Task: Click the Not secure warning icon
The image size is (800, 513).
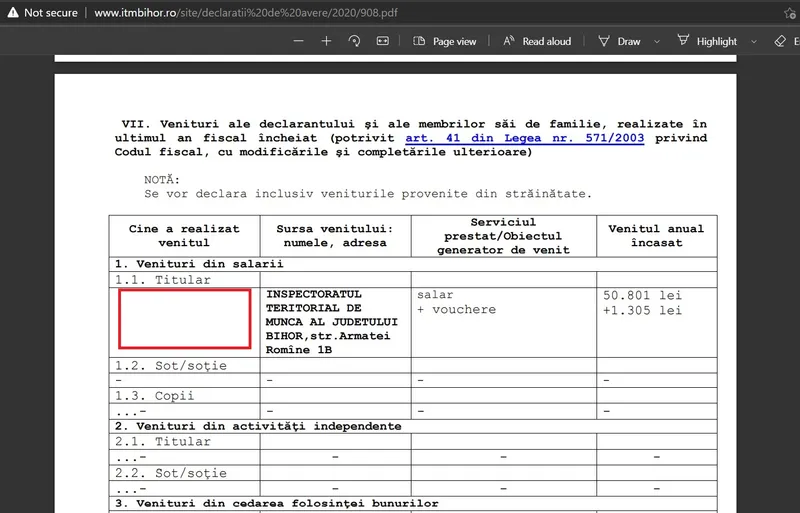Action: (x=12, y=13)
